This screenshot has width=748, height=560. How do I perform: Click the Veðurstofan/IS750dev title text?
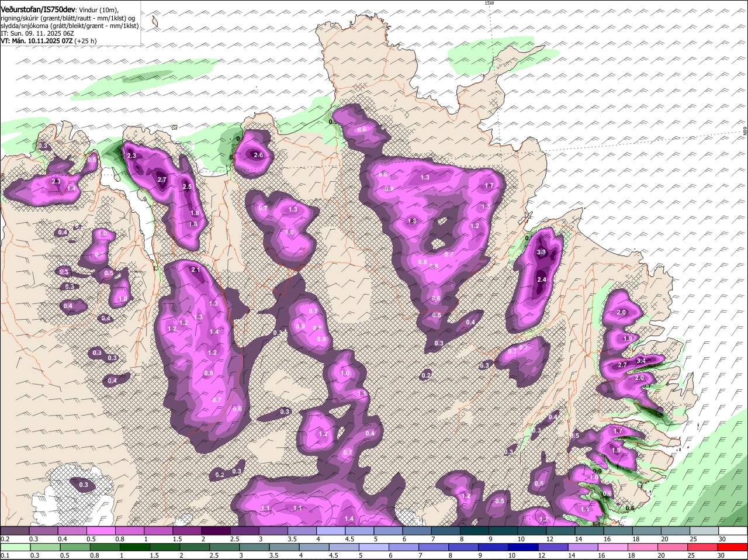38,9
